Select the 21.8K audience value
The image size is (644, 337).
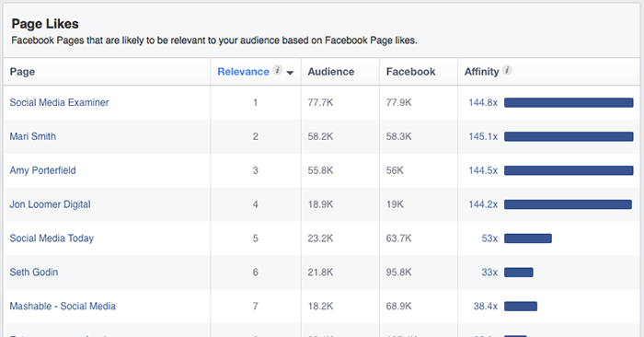pos(320,272)
